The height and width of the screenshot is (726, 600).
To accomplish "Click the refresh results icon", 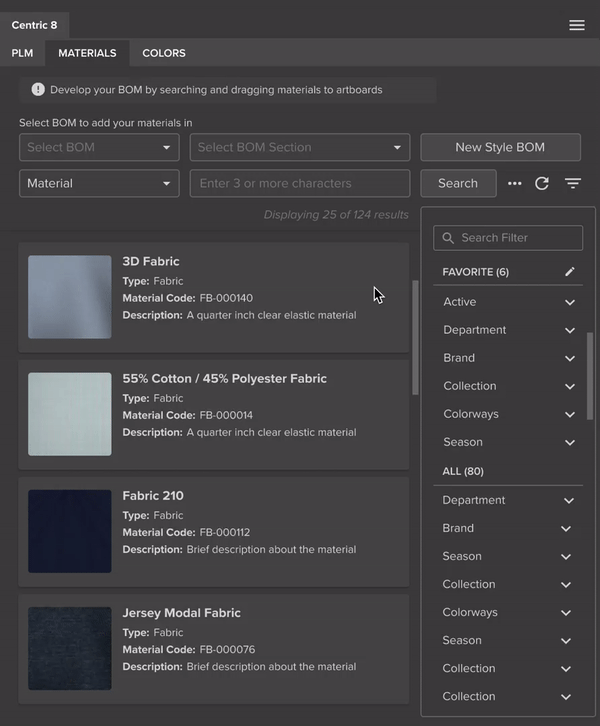I will (x=542, y=183).
